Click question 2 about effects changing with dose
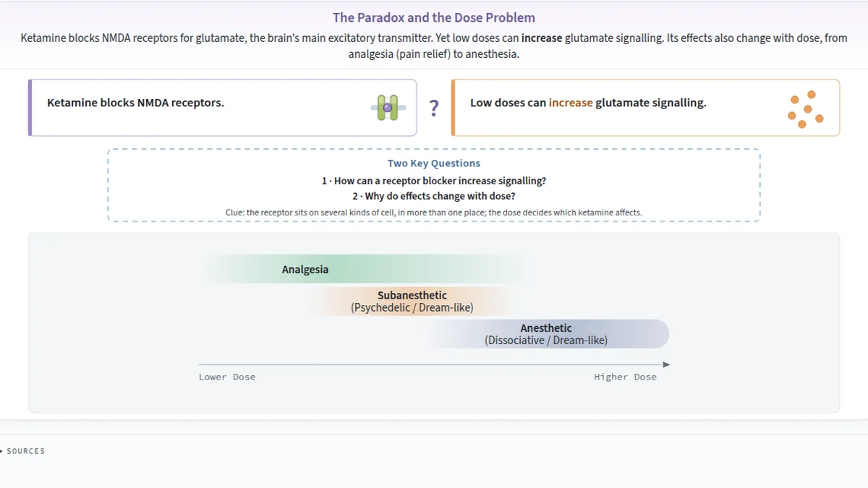This screenshot has height=488, width=868. tap(434, 197)
